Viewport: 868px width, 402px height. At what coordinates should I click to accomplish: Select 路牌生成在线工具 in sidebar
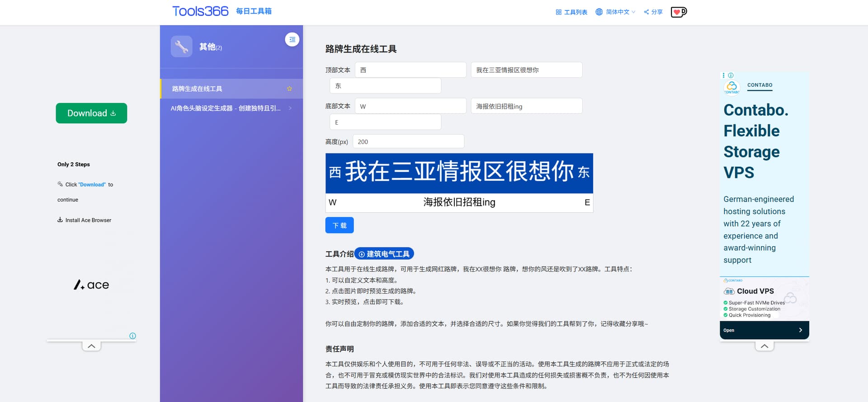click(x=197, y=89)
